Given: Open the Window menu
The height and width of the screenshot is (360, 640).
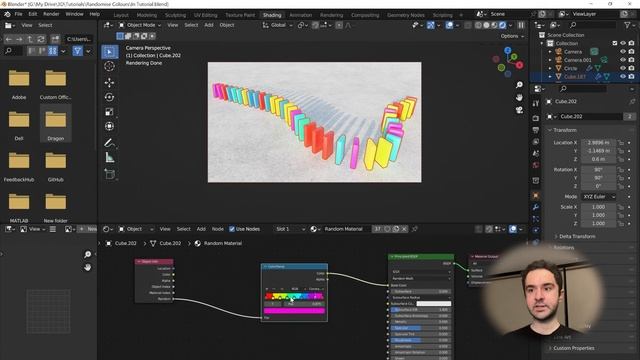Looking at the screenshot, I should [x=74, y=14].
